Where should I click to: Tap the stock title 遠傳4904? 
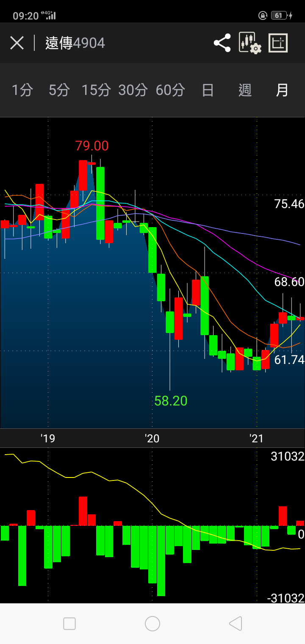[x=75, y=43]
